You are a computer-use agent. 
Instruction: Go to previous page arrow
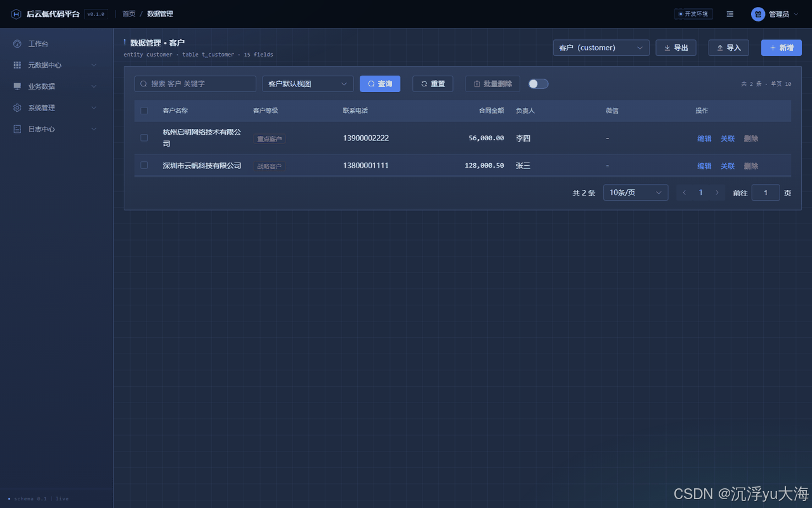click(684, 192)
